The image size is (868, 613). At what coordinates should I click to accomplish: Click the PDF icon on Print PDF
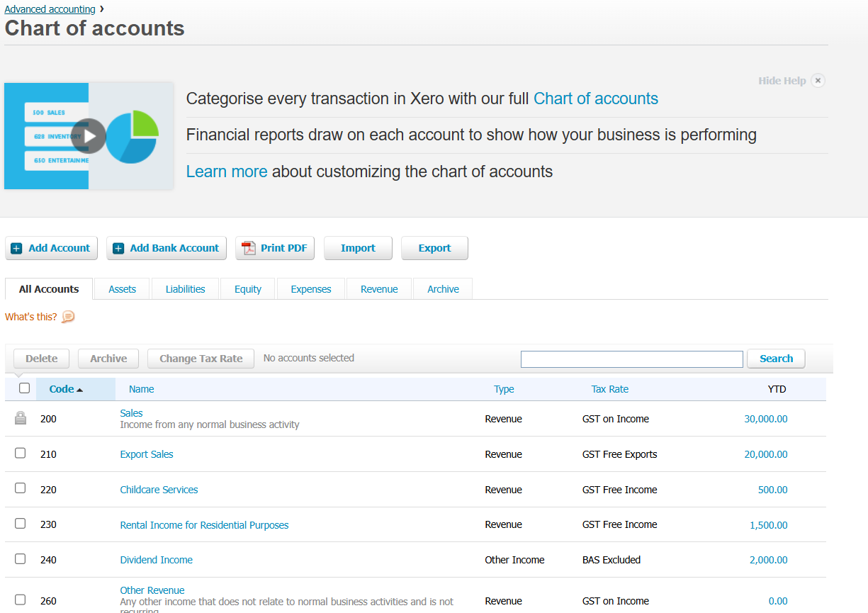pos(248,248)
